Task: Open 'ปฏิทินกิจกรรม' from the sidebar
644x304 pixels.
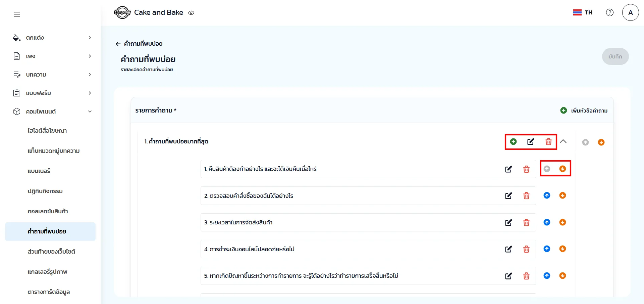Action: [x=45, y=191]
